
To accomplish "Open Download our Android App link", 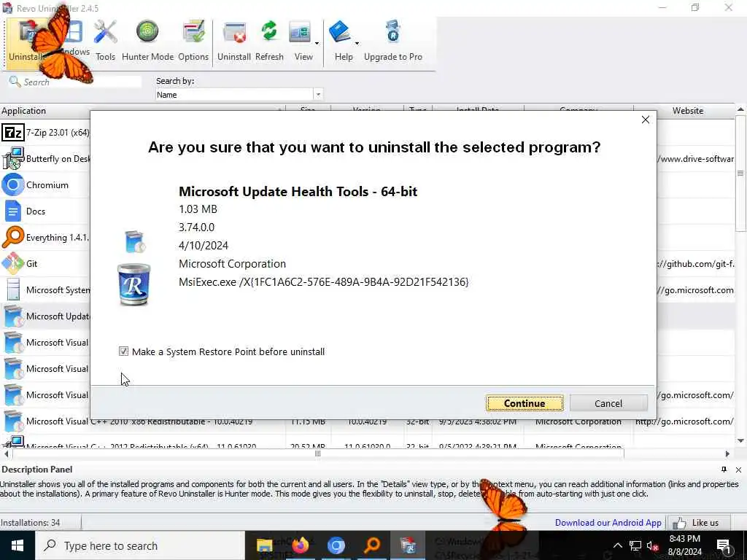I will (608, 523).
